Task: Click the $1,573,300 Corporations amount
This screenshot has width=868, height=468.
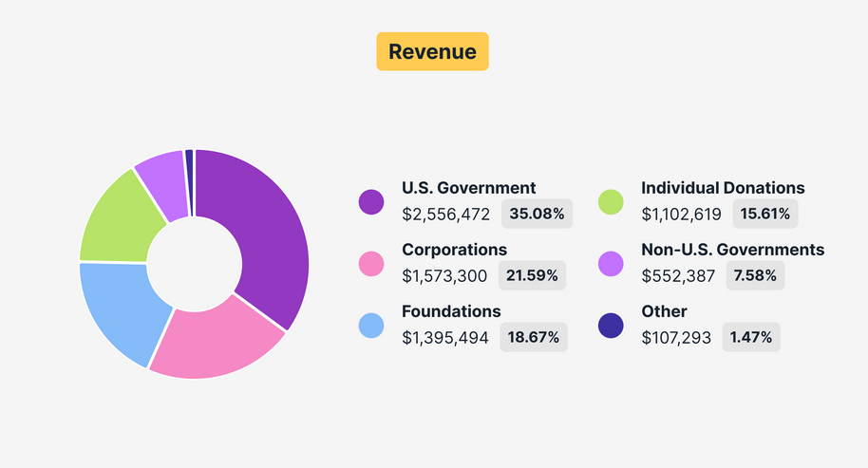Action: 444,276
